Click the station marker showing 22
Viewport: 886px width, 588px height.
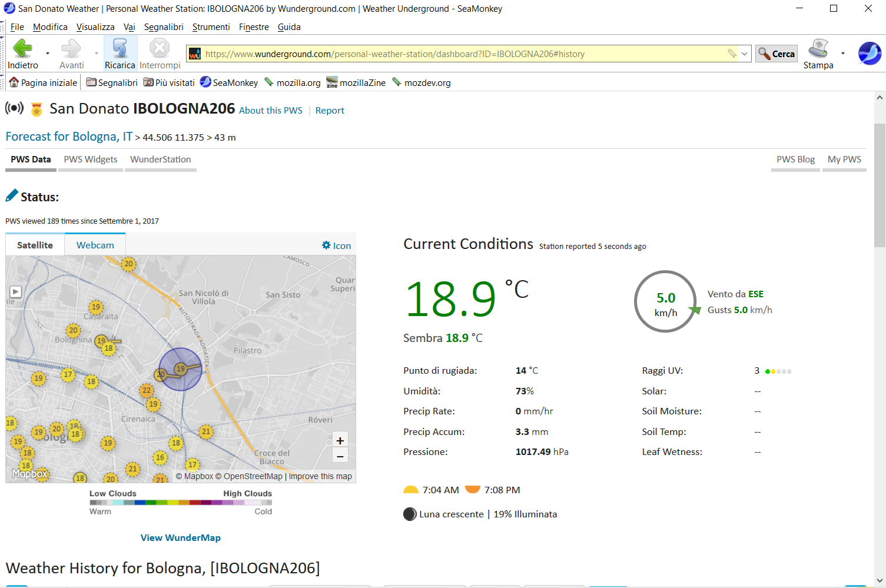[147, 390]
